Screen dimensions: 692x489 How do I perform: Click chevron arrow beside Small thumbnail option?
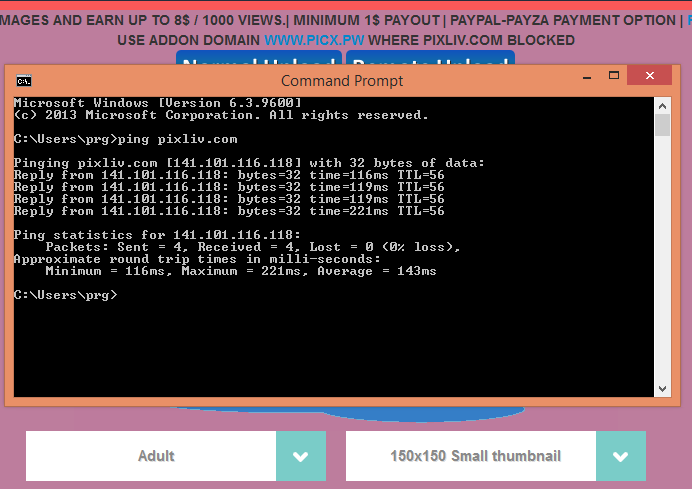(621, 456)
